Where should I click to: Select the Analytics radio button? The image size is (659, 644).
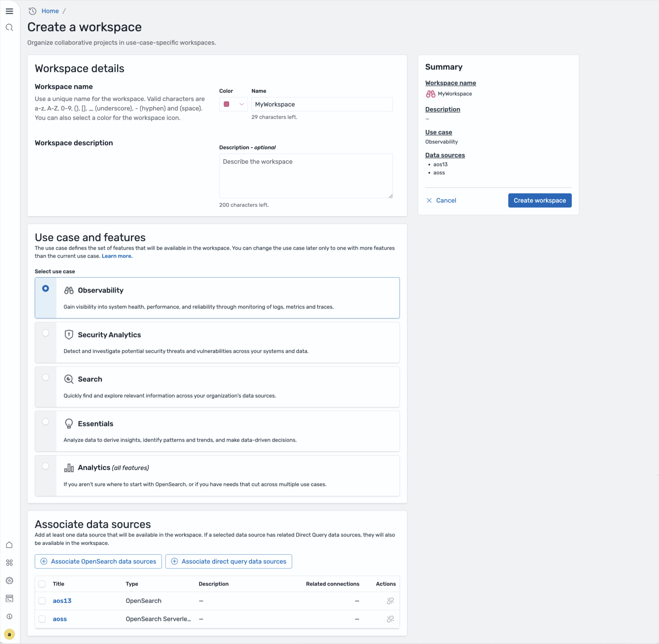click(x=46, y=466)
